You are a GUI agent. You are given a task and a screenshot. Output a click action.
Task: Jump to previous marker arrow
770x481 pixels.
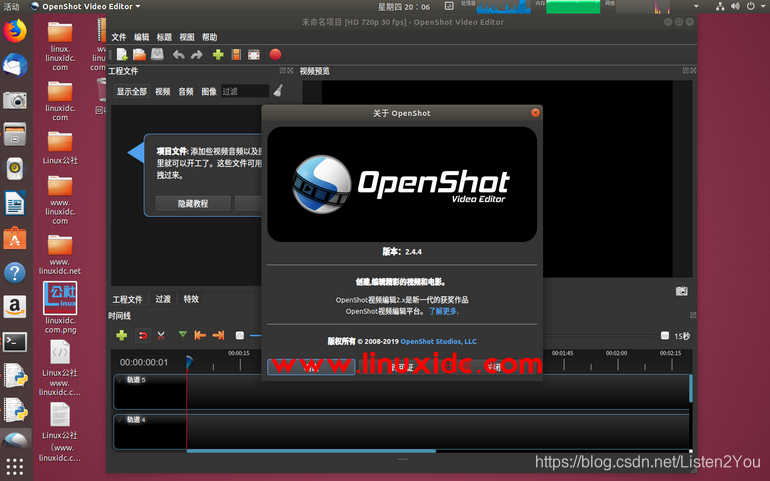point(200,335)
